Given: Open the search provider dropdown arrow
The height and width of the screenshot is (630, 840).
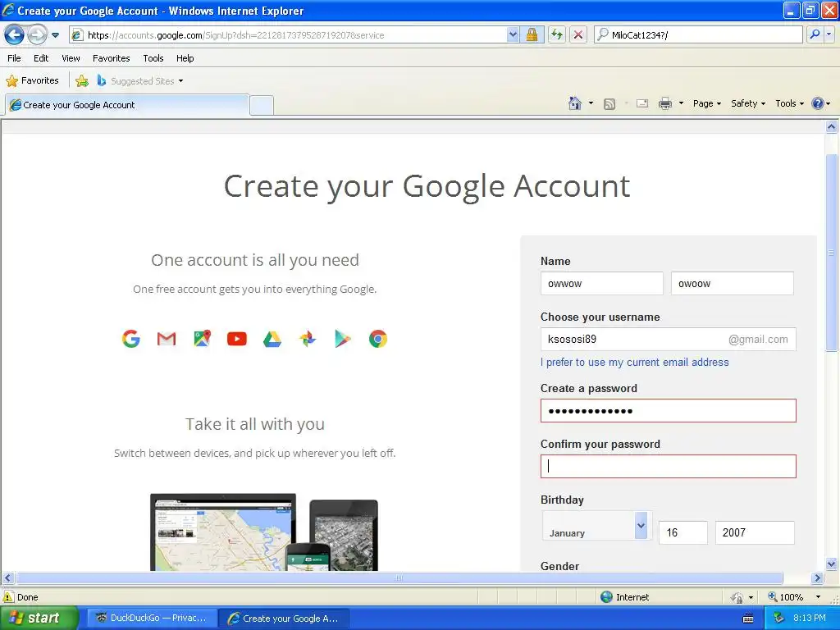Looking at the screenshot, I should click(829, 34).
